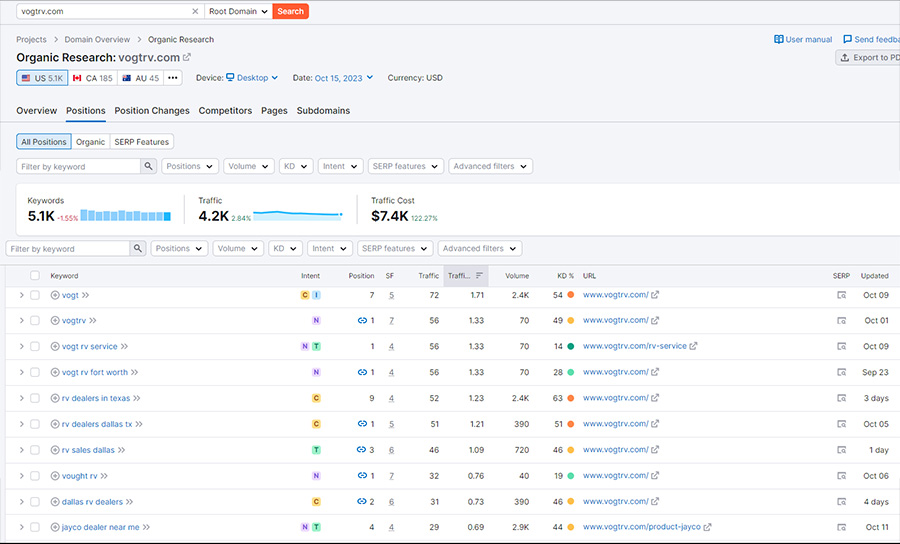Click the Traffic trend line chart

tap(298, 215)
